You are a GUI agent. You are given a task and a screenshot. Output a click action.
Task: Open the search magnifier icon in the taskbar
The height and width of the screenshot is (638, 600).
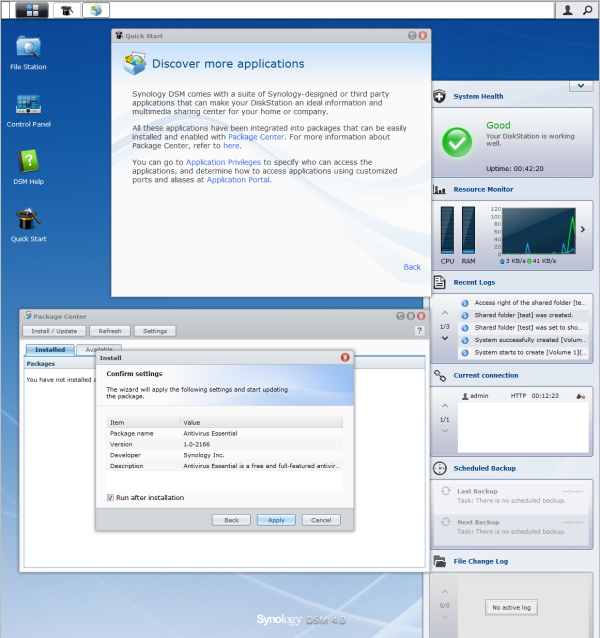(587, 10)
